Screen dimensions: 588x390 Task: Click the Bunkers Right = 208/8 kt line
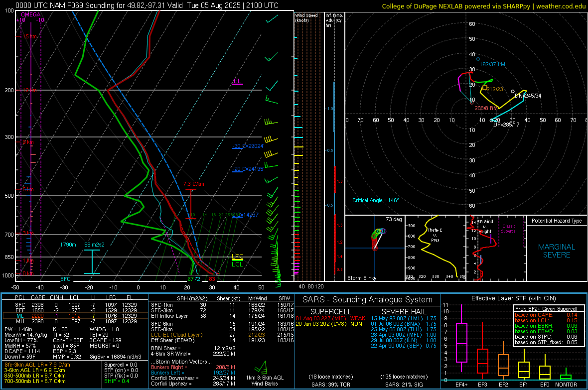tap(193, 367)
